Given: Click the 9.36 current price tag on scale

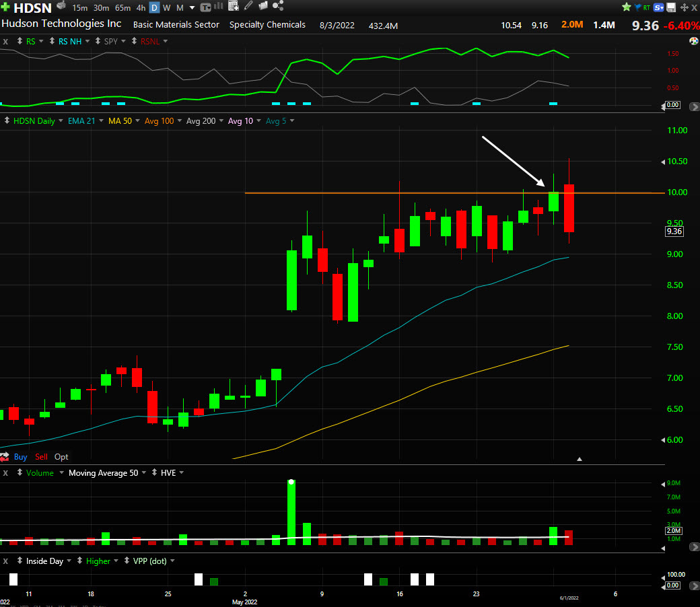Looking at the screenshot, I should 674,231.
